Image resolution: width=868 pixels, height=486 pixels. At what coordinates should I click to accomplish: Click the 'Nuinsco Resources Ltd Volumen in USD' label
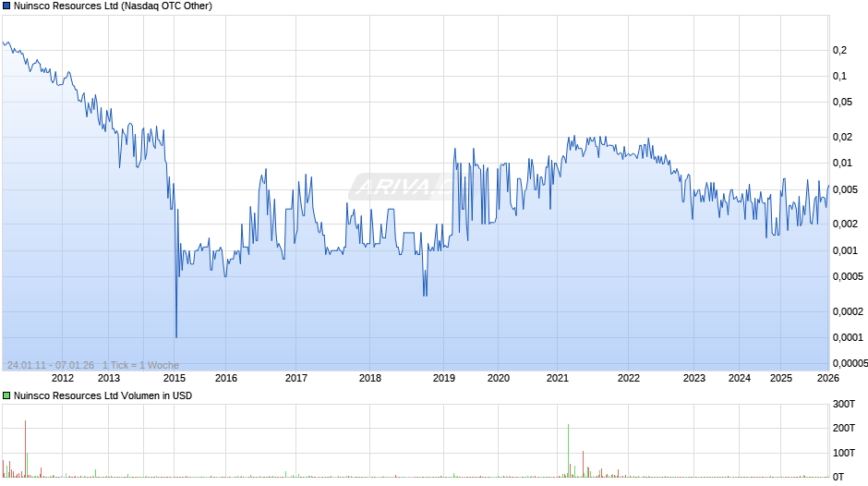coord(103,395)
